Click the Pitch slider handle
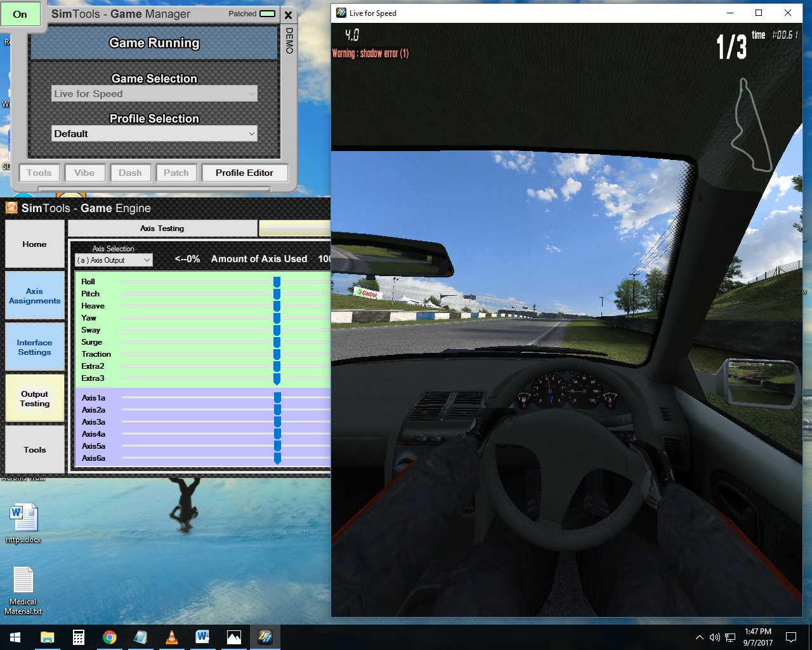 pos(277,294)
